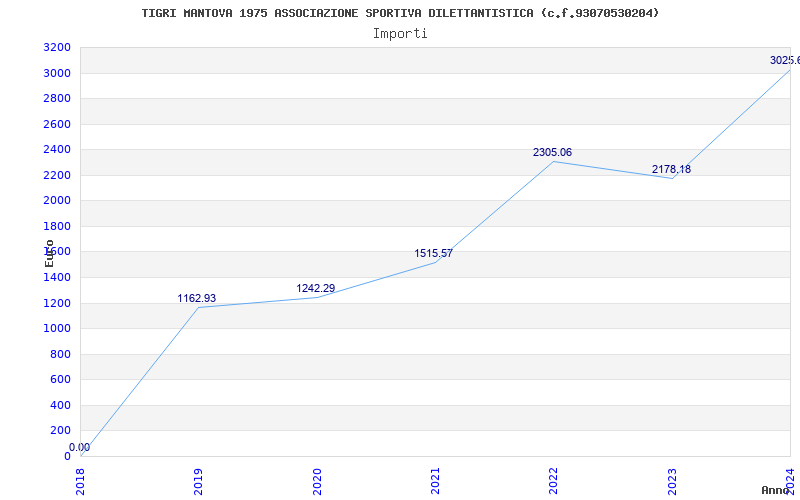Click y-axis tick 1000
This screenshot has width=800, height=500.
(x=57, y=329)
